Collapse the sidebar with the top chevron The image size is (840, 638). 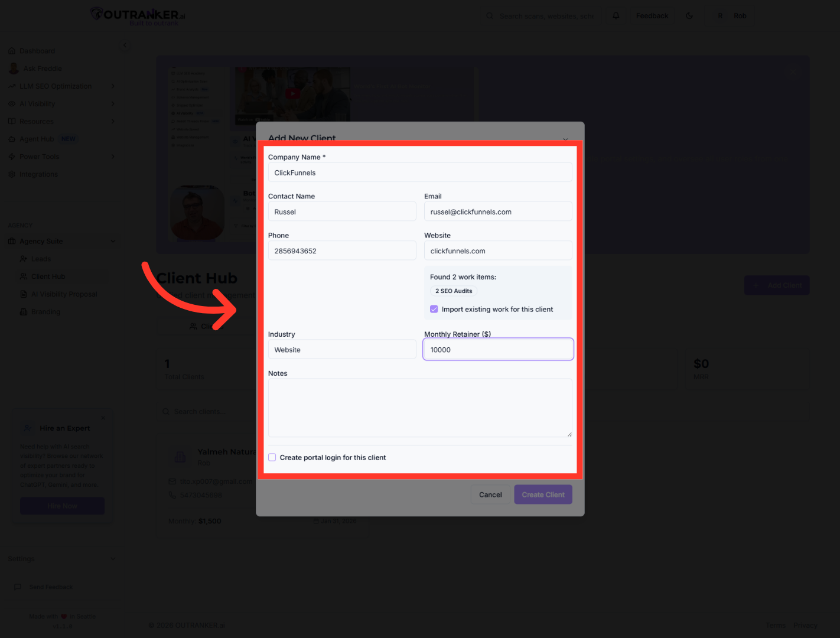pyautogui.click(x=125, y=45)
